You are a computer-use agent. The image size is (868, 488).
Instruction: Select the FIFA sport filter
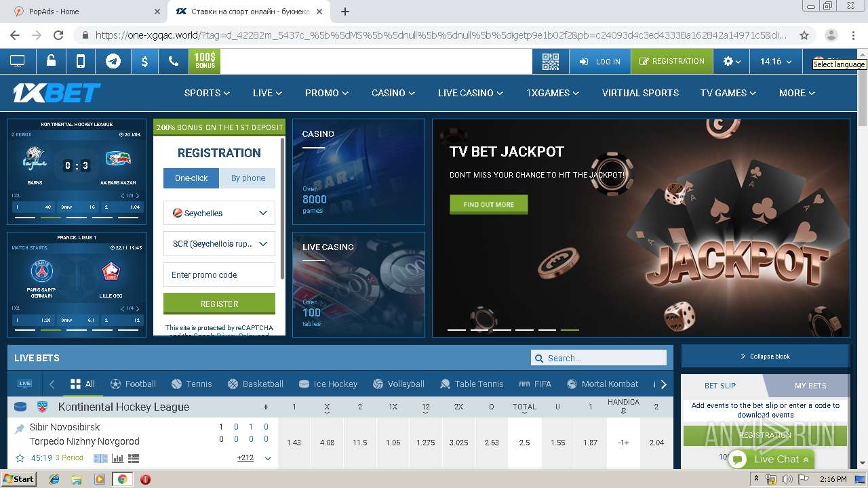coord(535,384)
